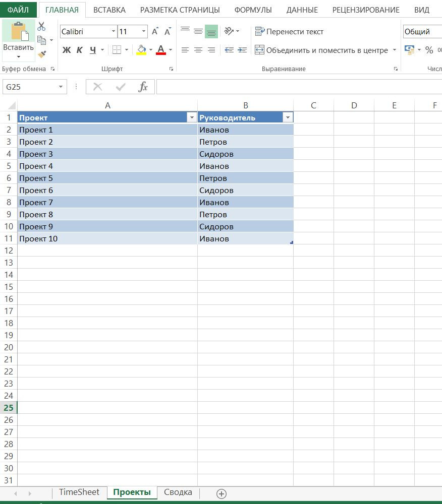This screenshot has width=442, height=504.
Task: Expand the Calibri font name dropdown
Action: point(114,32)
